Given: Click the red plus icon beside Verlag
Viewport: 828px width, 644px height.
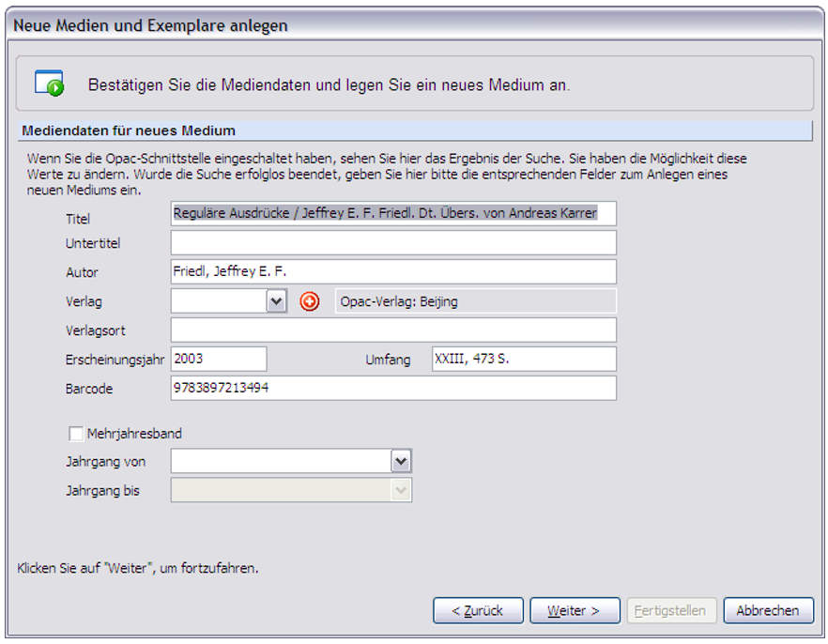Looking at the screenshot, I should (x=310, y=301).
